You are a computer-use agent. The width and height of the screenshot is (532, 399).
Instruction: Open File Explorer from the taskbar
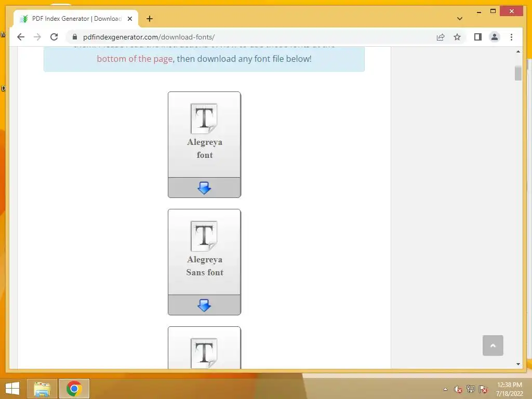pos(42,389)
